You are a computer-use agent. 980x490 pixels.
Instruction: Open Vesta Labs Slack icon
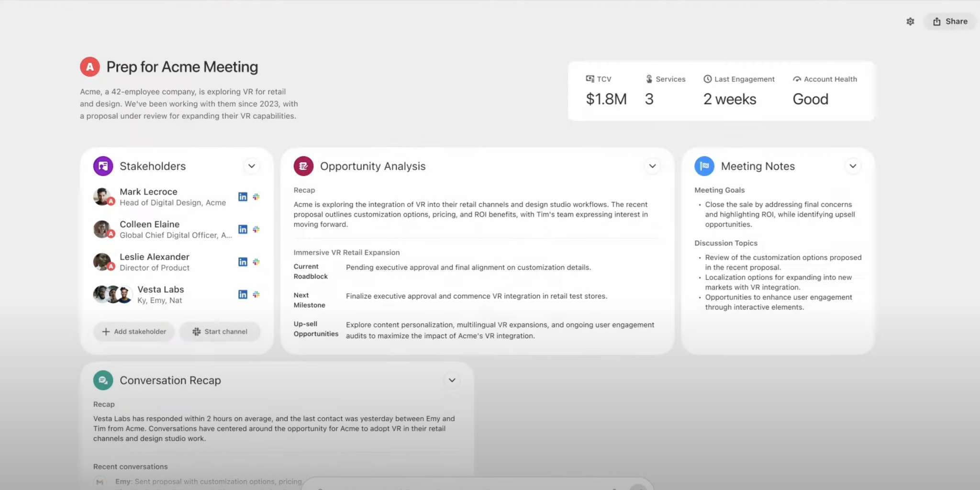(x=256, y=294)
